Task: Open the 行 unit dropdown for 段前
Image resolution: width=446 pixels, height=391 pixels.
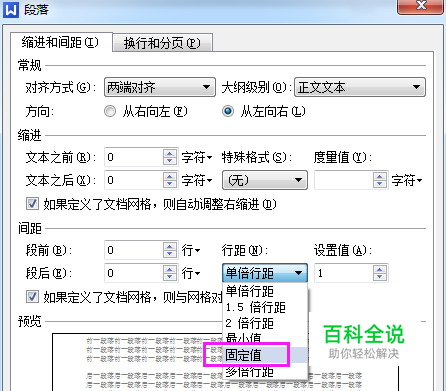Action: click(191, 250)
